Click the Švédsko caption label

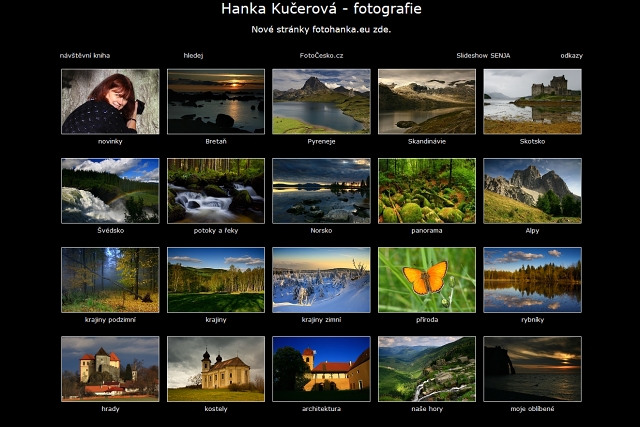(x=110, y=230)
